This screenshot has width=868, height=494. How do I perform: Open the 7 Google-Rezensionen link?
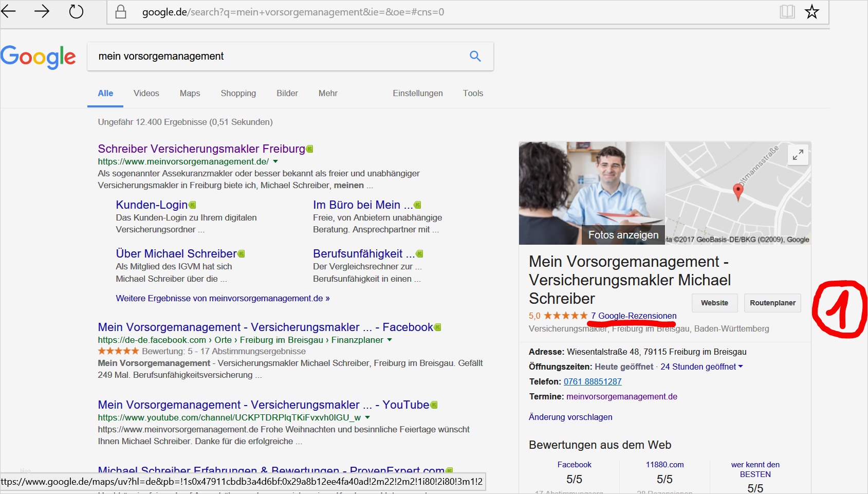[x=634, y=316]
